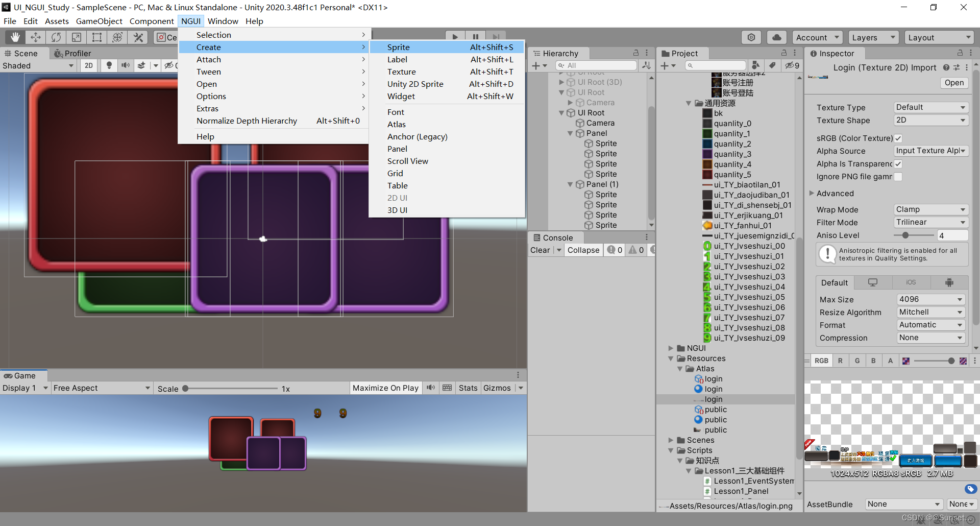The image size is (980, 526).
Task: Open Compression dropdown
Action: (x=931, y=338)
